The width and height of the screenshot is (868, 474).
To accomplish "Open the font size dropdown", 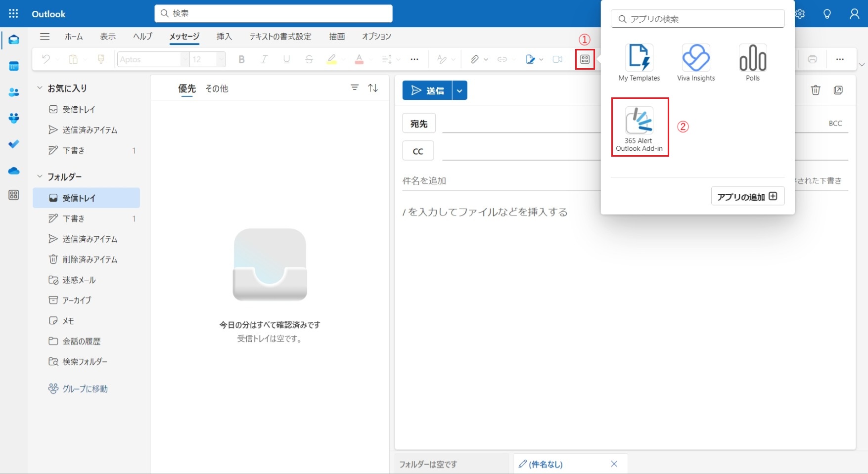I will [x=221, y=60].
